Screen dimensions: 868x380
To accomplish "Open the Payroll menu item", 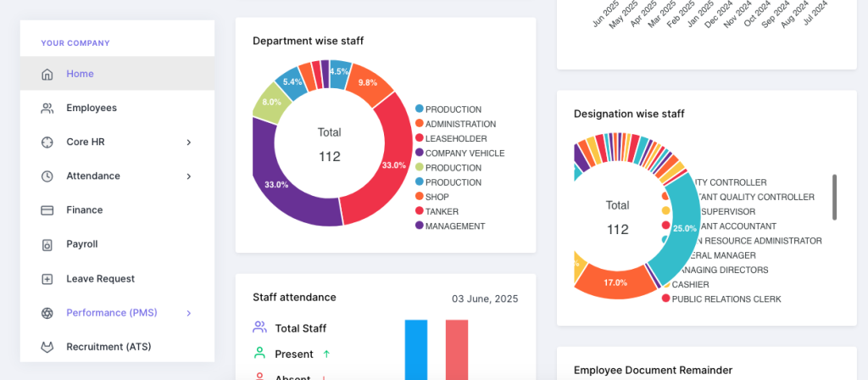I will click(82, 244).
